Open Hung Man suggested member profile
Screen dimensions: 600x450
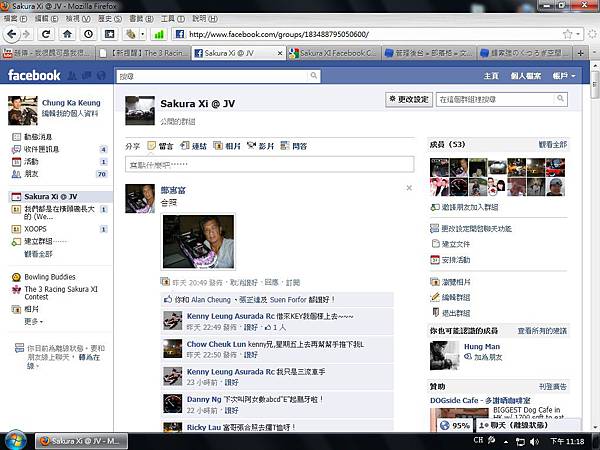[x=482, y=346]
